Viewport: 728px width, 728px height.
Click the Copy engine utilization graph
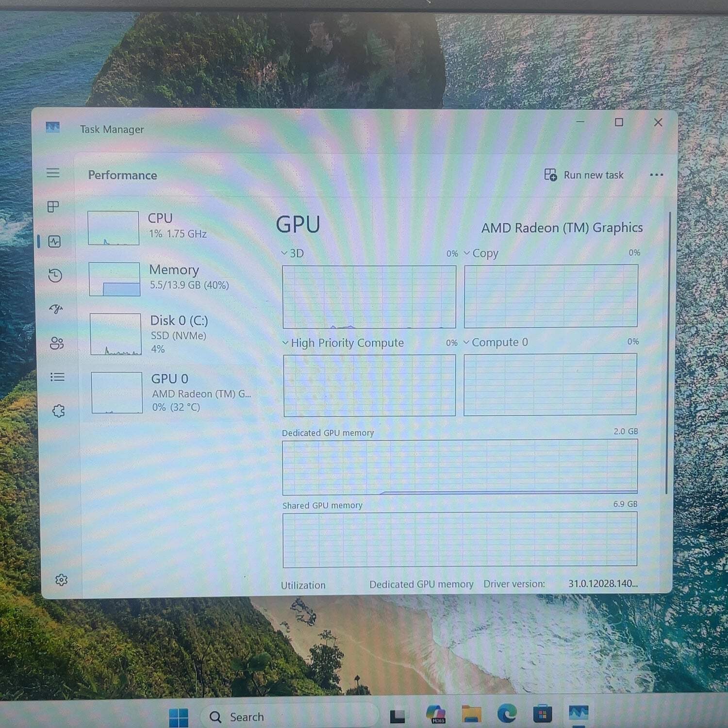point(551,296)
